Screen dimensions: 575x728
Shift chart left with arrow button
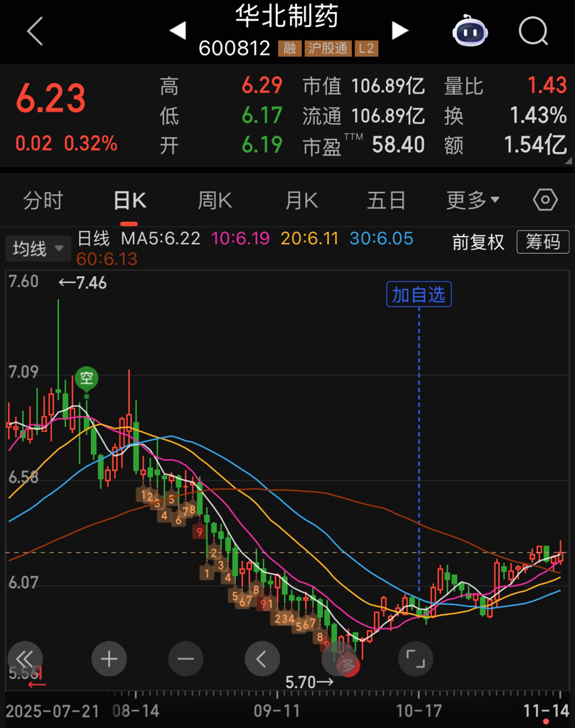coord(262,659)
